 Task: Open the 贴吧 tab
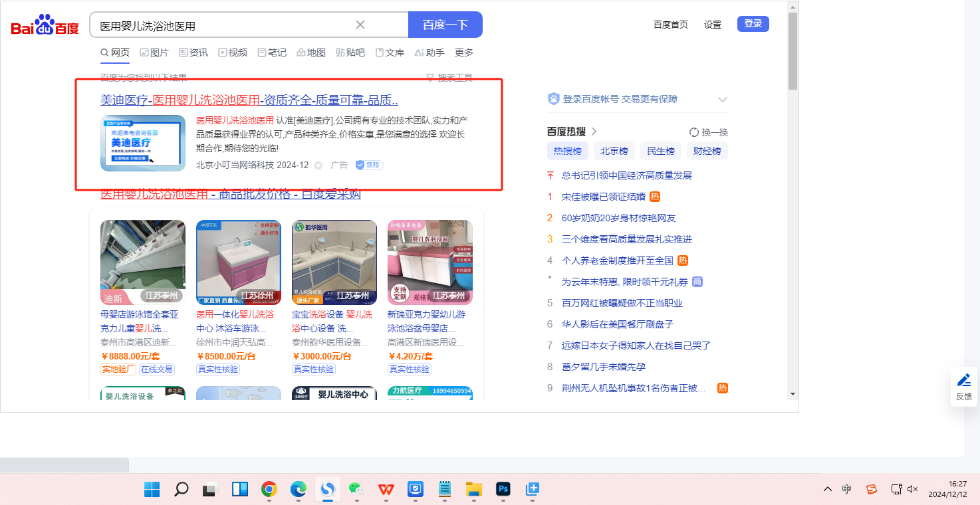[350, 52]
